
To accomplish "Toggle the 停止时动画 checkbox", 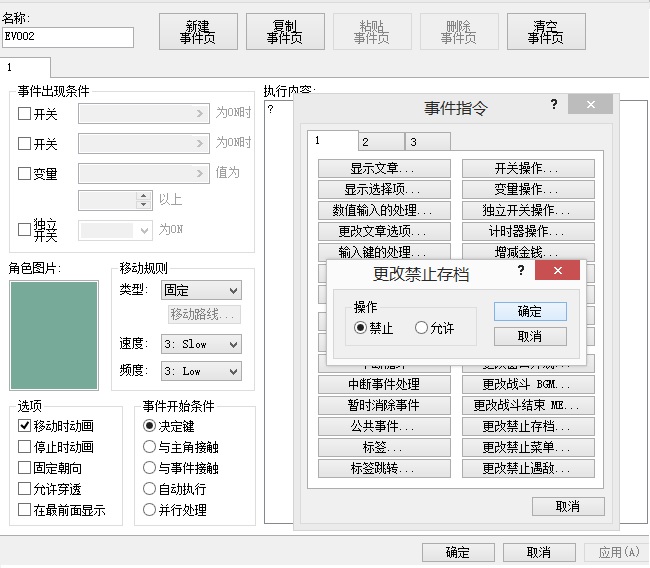I will tap(24, 447).
